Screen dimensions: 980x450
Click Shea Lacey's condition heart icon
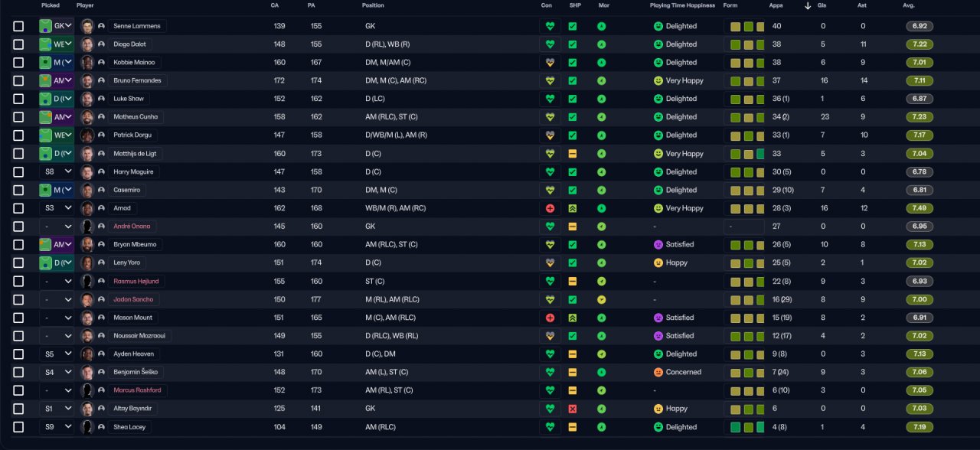tap(549, 427)
